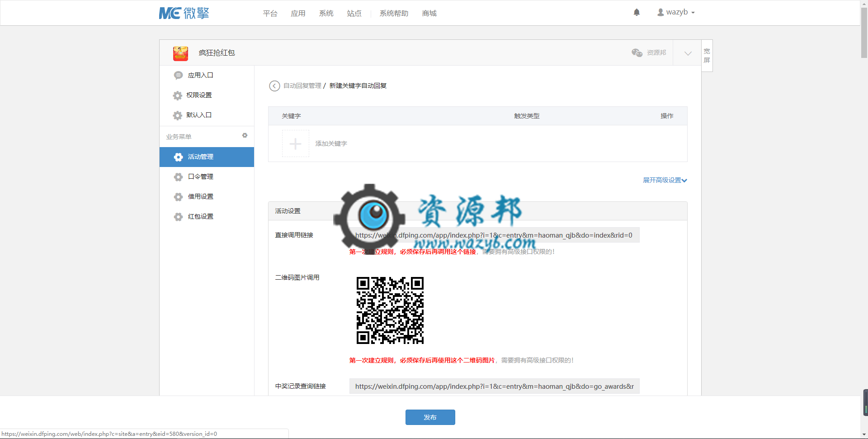Select 口令管理 in the sidebar

coord(207,177)
